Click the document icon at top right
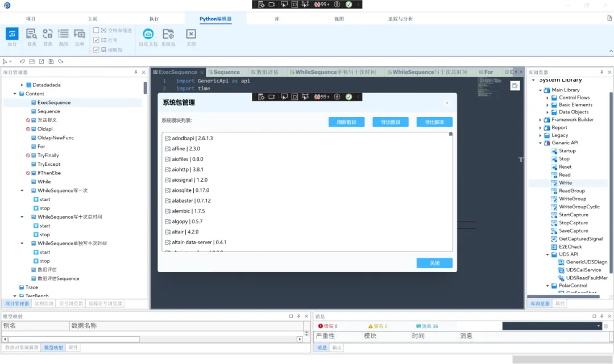This screenshot has height=364, width=614. pyautogui.click(x=609, y=18)
